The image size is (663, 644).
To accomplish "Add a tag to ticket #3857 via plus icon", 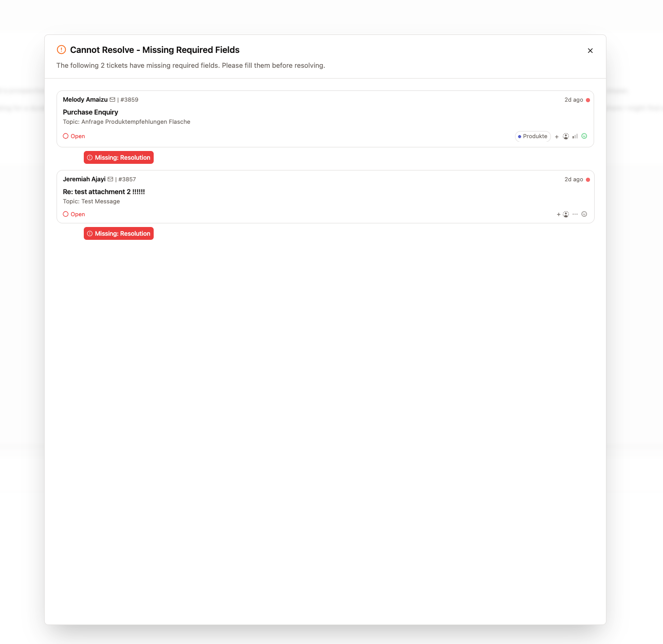I will (558, 214).
